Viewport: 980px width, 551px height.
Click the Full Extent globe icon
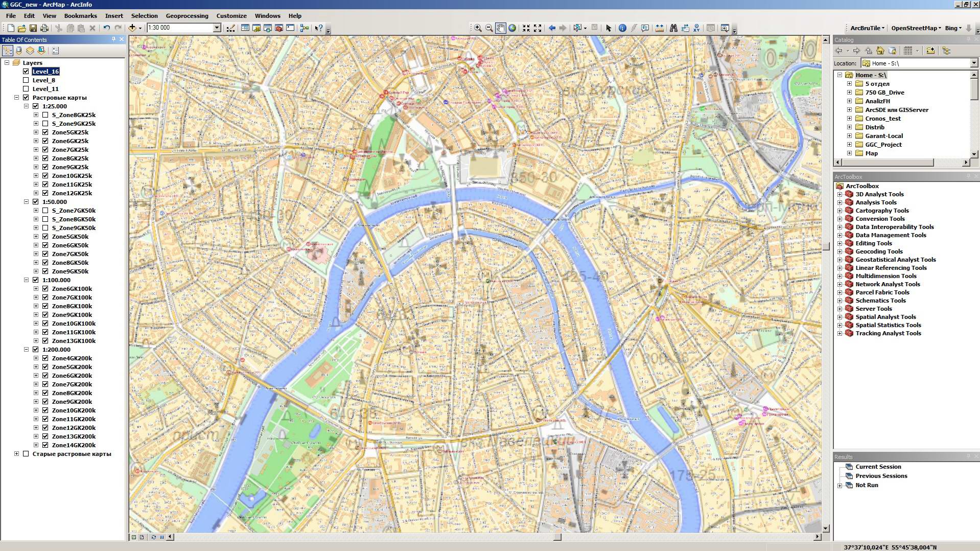(512, 28)
